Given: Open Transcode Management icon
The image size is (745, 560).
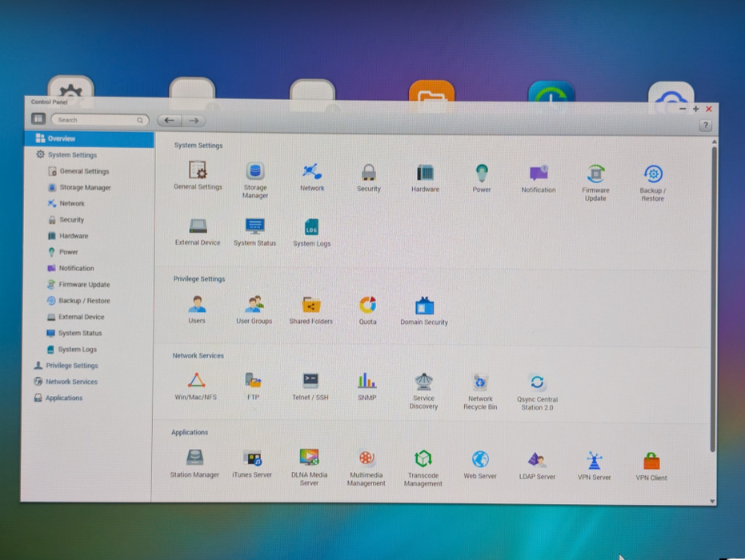Looking at the screenshot, I should [423, 459].
